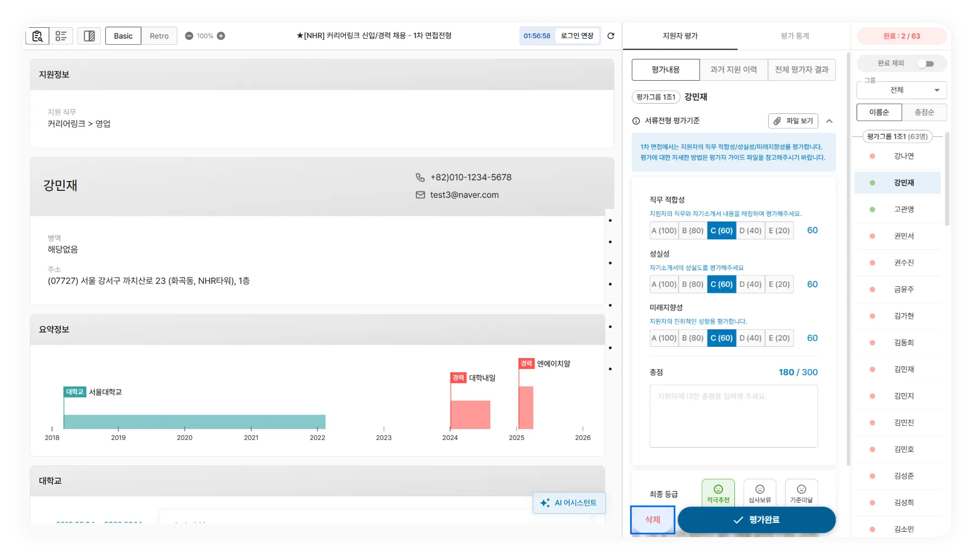Choose B (80) for 직무 적합성
This screenshot has height=560, width=976.
pyautogui.click(x=693, y=231)
